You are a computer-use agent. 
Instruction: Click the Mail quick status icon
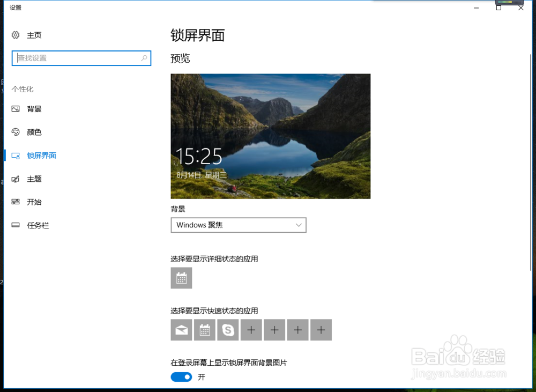pyautogui.click(x=181, y=330)
